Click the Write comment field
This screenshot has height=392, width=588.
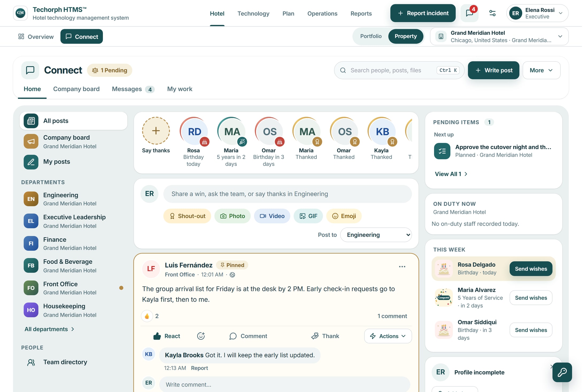285,385
